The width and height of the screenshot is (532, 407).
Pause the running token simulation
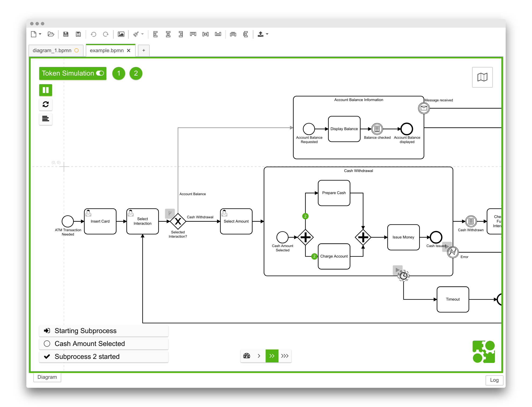[45, 90]
